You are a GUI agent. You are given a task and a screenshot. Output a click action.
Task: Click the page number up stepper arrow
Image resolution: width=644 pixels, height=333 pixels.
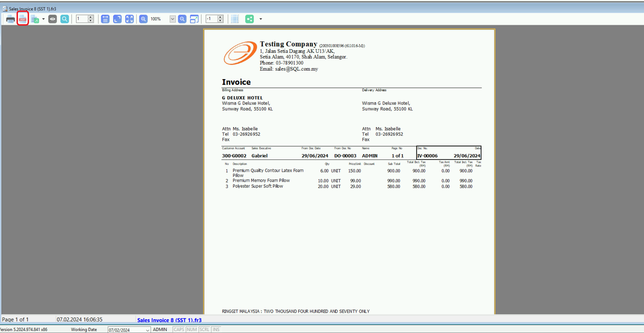coord(91,17)
